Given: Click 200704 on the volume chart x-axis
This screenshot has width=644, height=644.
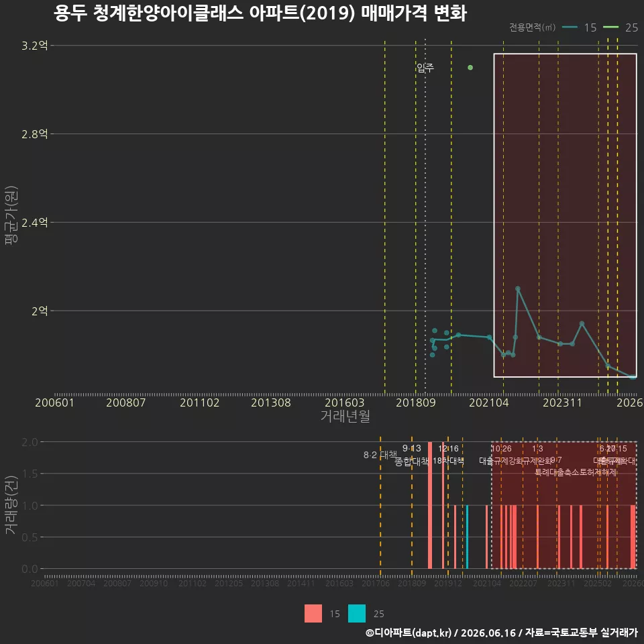Looking at the screenshot, I should [x=81, y=583].
